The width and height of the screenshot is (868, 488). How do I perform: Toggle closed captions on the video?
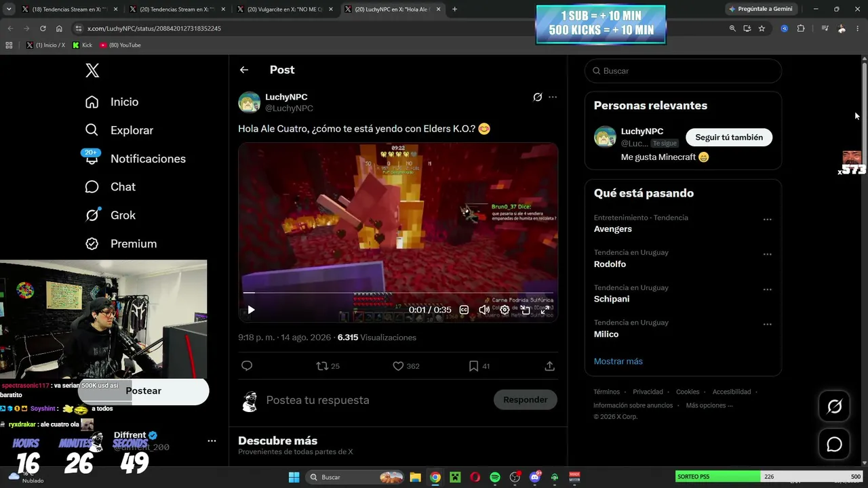[x=464, y=310]
